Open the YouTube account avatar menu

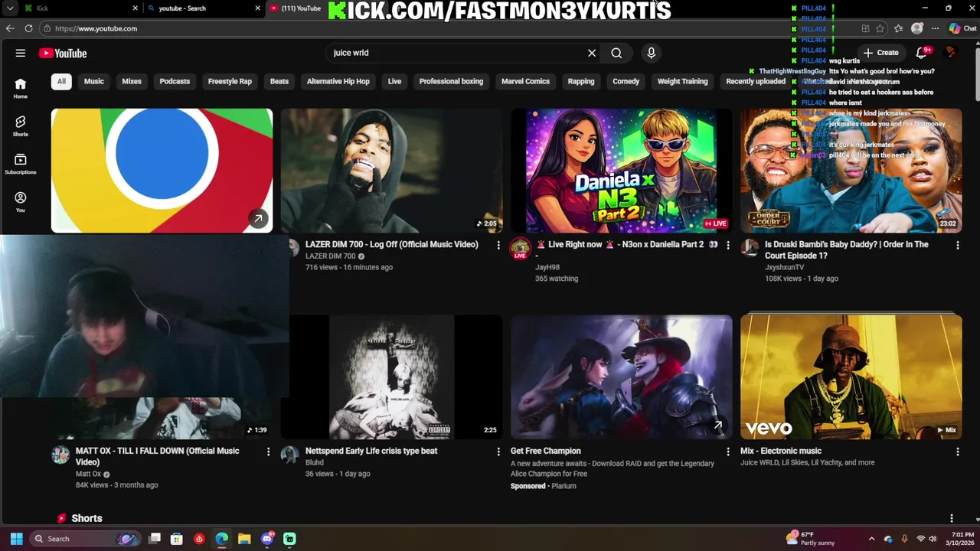[x=951, y=53]
